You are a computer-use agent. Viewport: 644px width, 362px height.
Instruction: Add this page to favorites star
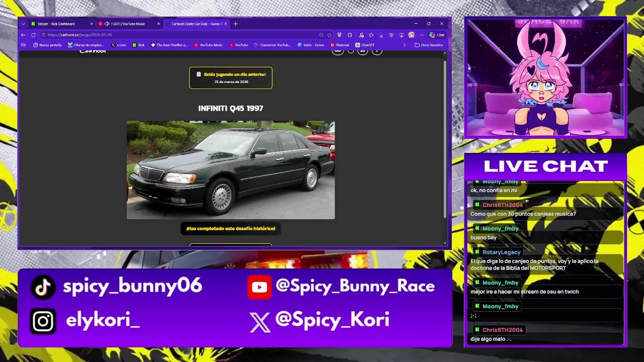tap(330, 35)
